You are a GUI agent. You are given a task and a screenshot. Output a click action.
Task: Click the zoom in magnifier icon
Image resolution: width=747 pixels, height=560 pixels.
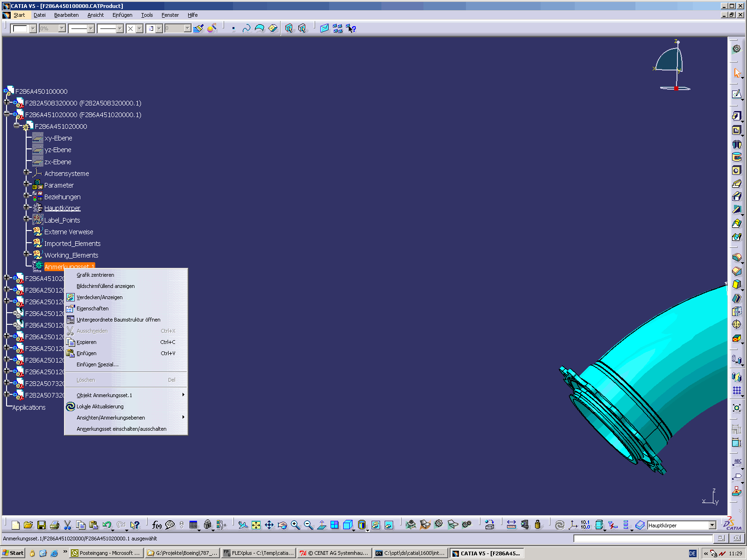[x=295, y=525]
